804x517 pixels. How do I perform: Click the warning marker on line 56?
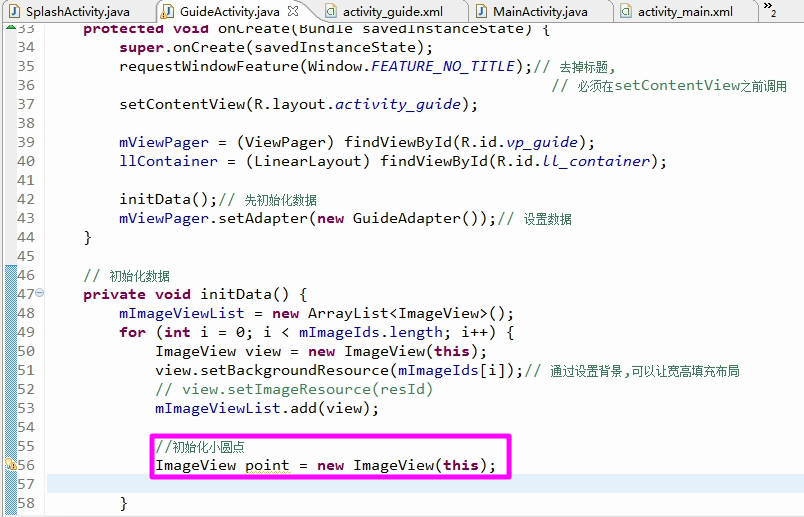pyautogui.click(x=10, y=465)
